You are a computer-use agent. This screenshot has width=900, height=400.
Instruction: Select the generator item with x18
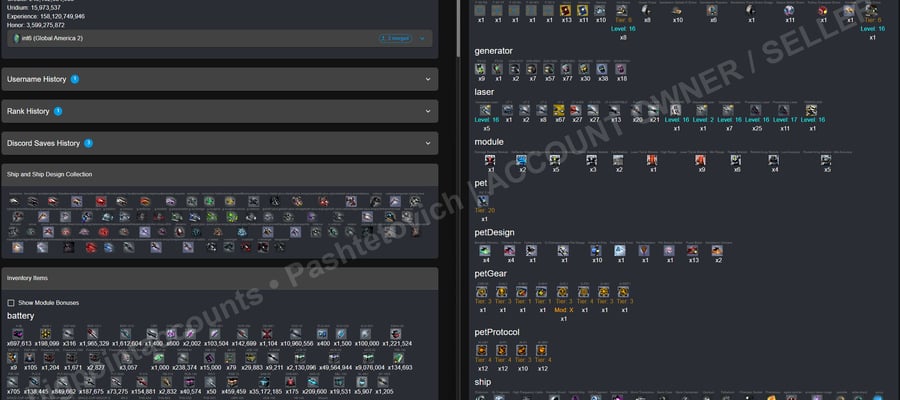click(621, 69)
